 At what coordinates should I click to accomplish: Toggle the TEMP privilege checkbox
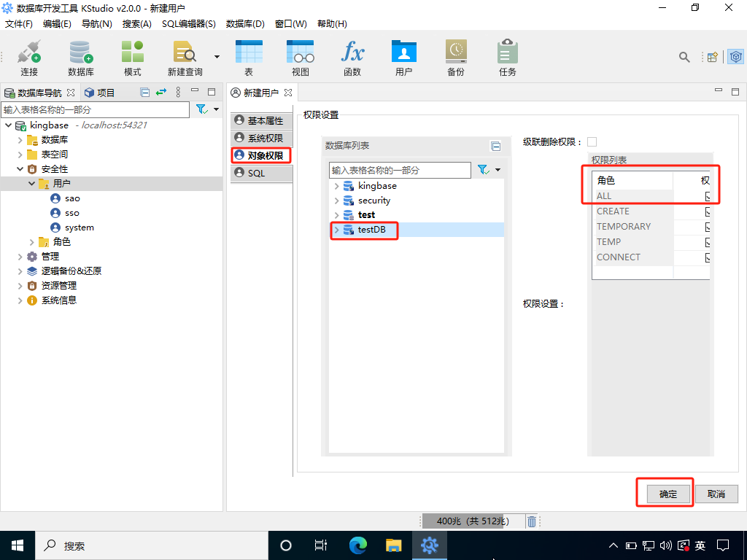[x=708, y=242]
